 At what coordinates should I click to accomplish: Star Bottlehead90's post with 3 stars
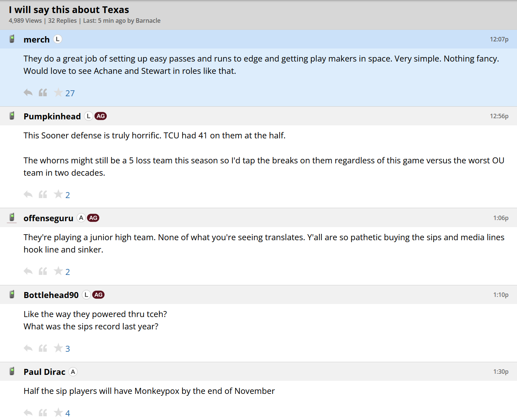click(58, 348)
